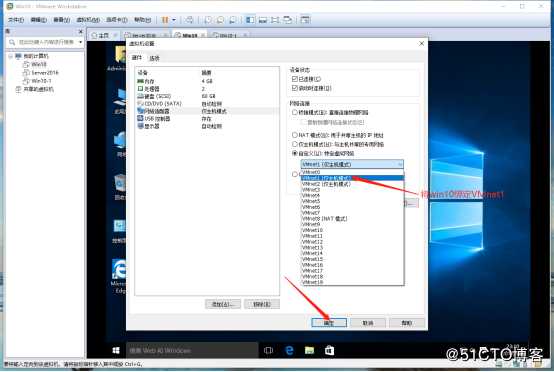The height and width of the screenshot is (372, 554).
Task: Open the 选项卡(T) menu
Action: coord(117,20)
